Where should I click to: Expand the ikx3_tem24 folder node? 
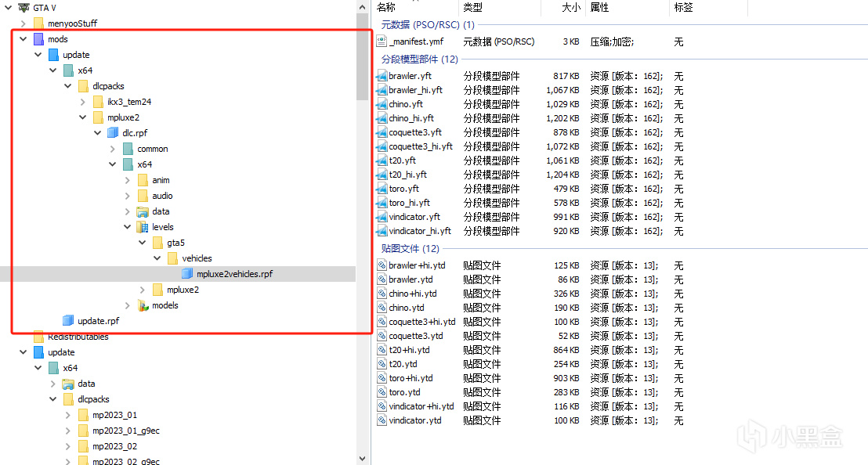tap(82, 102)
